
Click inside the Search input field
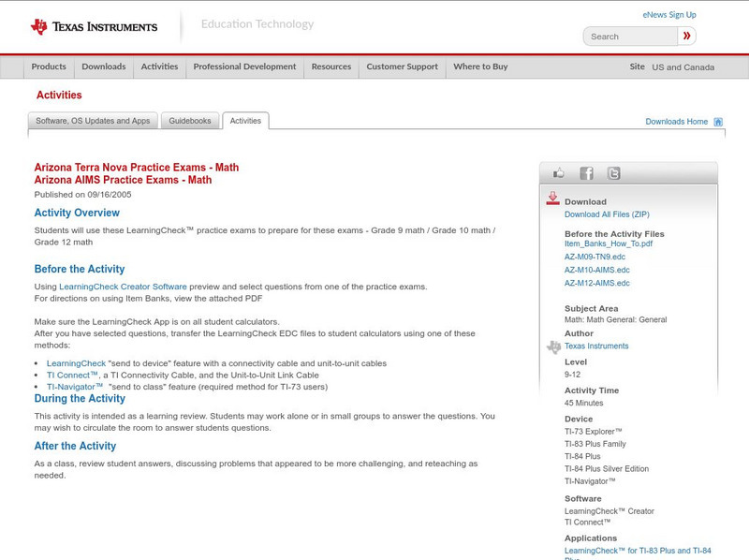pos(627,36)
